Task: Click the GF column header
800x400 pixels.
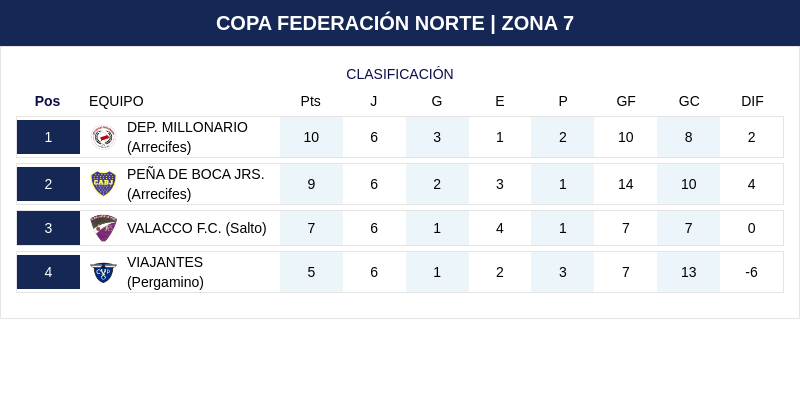Action: click(626, 101)
